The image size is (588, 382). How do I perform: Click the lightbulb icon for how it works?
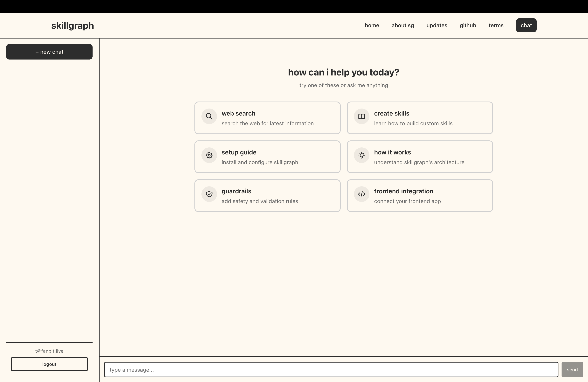361,155
